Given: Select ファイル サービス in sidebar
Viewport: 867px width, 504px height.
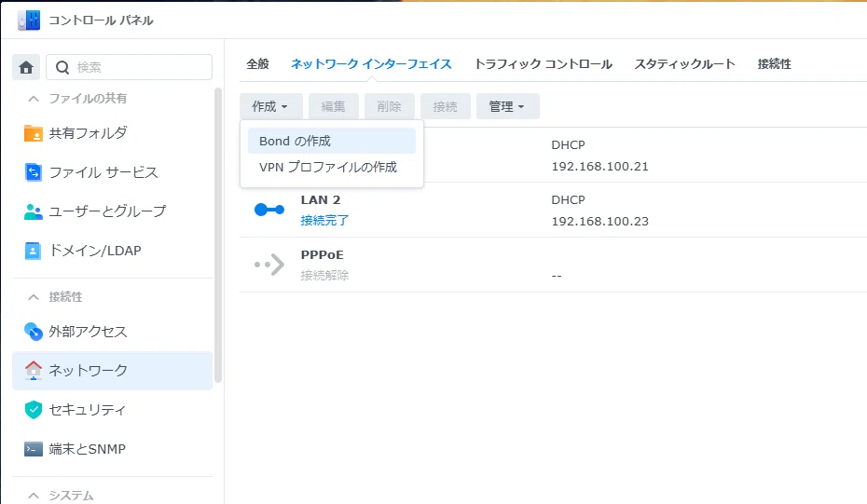Looking at the screenshot, I should (x=112, y=172).
